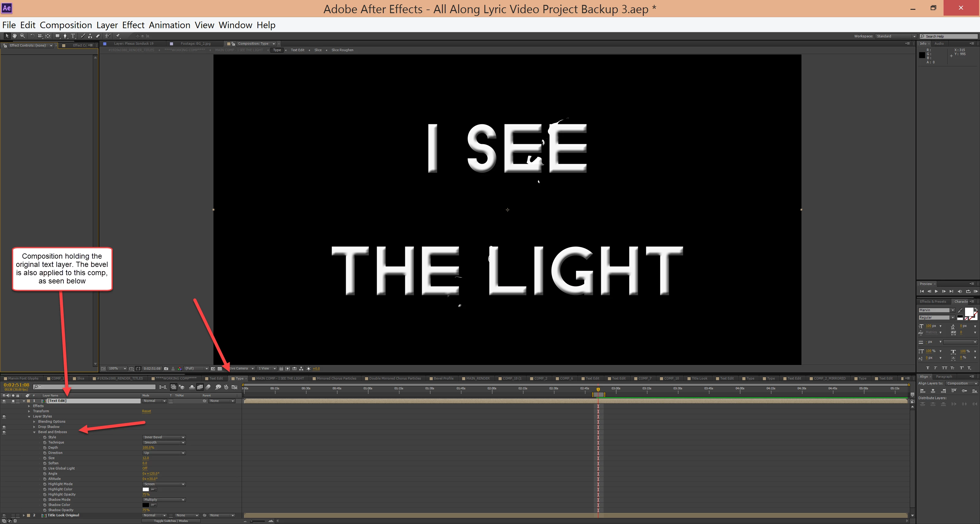Screen dimensions: 980x524
Task: Select the Eraser tool
Action: tap(98, 36)
